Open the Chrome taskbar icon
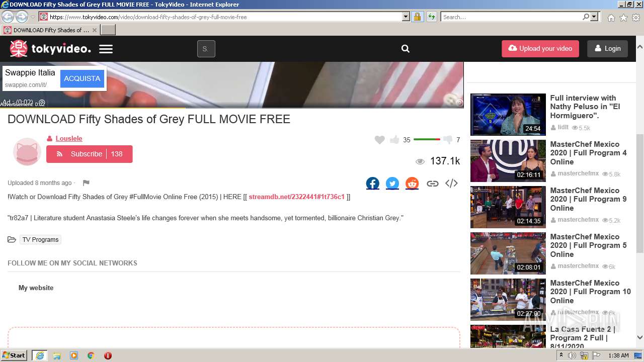 tap(91, 355)
